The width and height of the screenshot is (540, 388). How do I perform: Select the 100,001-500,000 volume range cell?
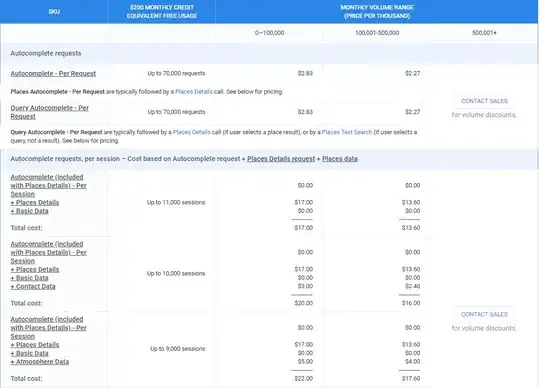[377, 33]
